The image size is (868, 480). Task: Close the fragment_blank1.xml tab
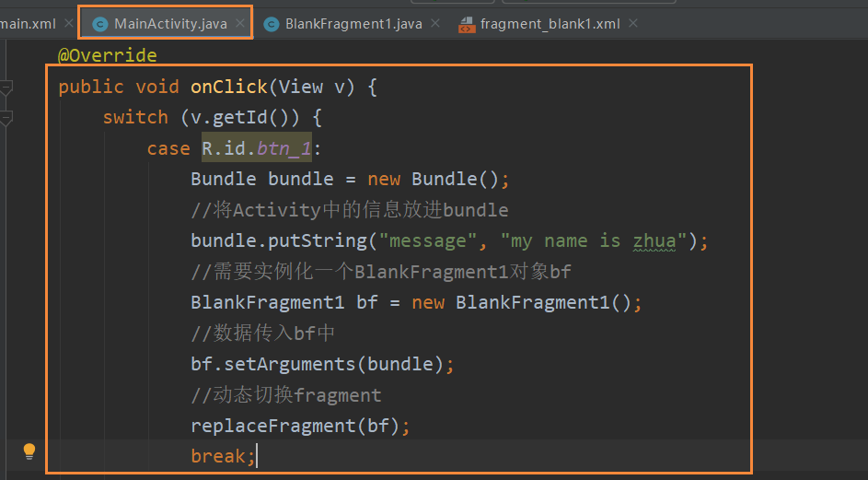coord(633,23)
